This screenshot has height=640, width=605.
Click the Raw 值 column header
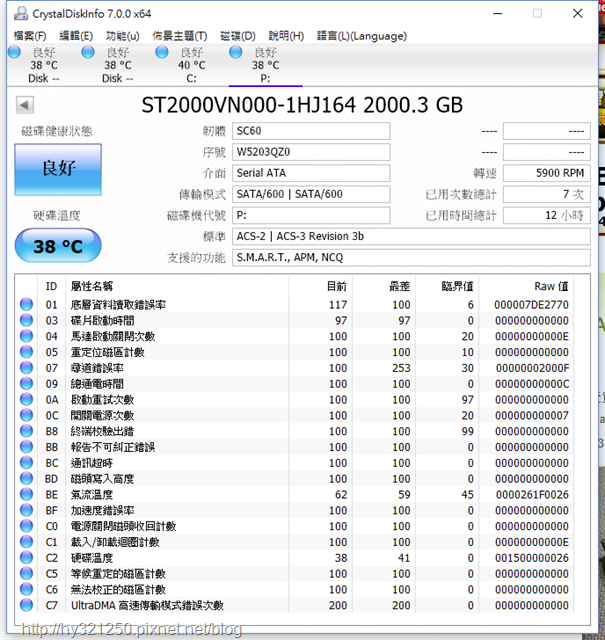(551, 286)
